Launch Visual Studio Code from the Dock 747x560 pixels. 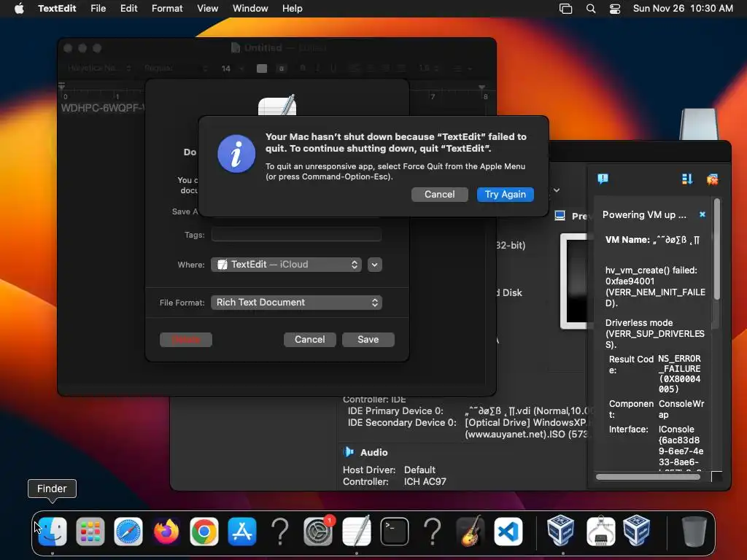(508, 532)
